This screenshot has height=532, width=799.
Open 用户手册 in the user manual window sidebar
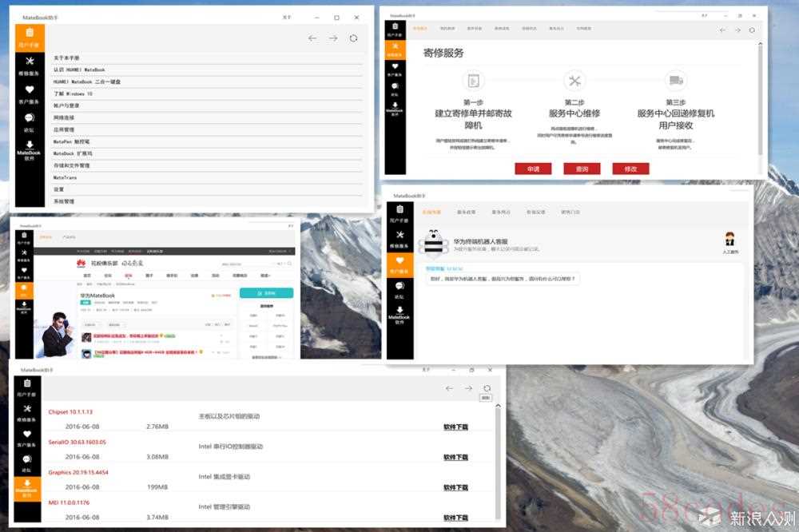(x=30, y=38)
